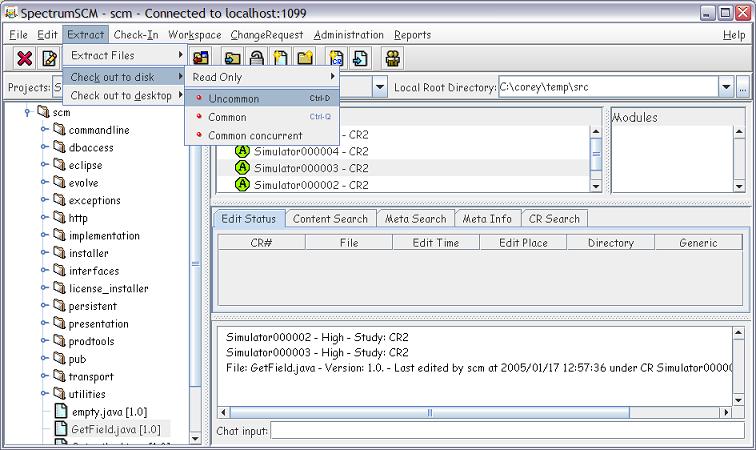This screenshot has height=450, width=756.
Task: Expand the exceptions folder node
Action: click(44, 200)
